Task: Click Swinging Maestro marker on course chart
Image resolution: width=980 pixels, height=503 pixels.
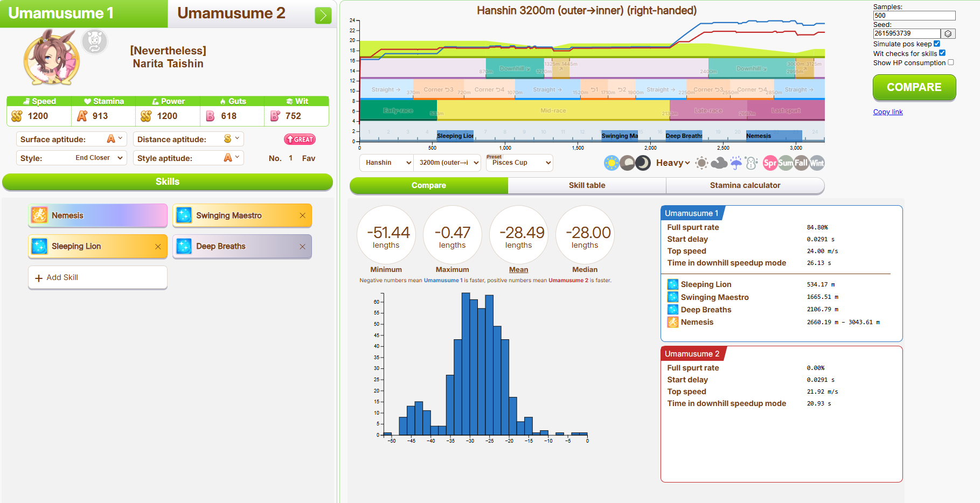Action: (x=620, y=136)
